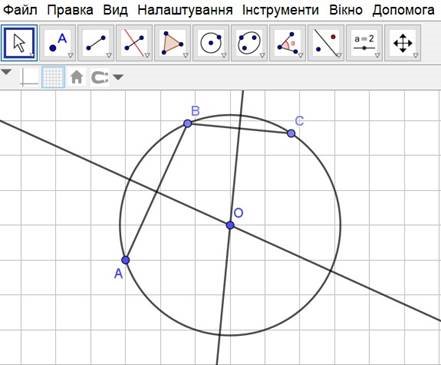Open Polygon tool options dropdown arrow
Screen dimensions: 441x365
click(186, 55)
